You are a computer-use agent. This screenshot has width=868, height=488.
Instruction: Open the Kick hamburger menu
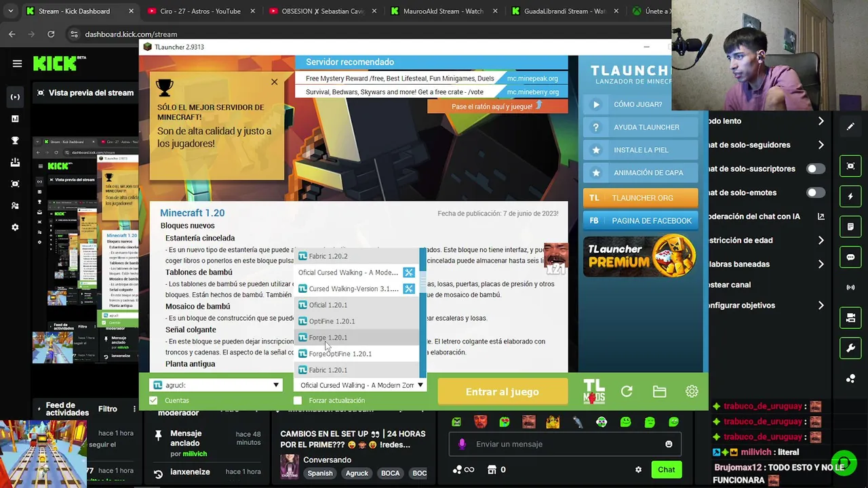[17, 64]
